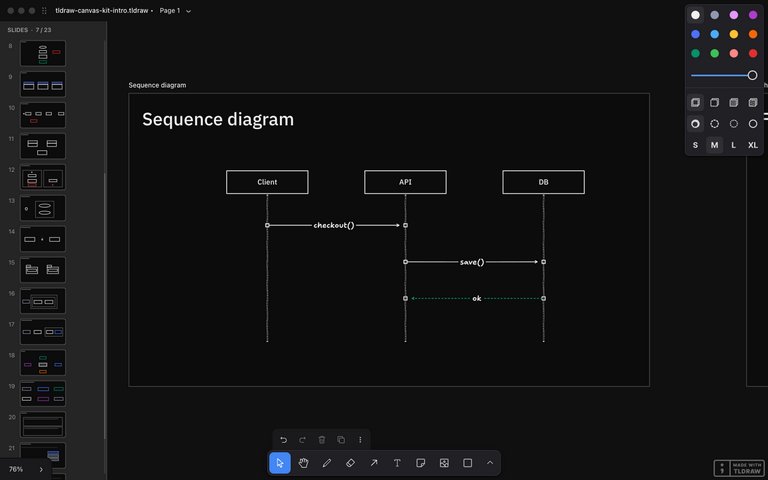Choose the second fill style option

pos(715,102)
